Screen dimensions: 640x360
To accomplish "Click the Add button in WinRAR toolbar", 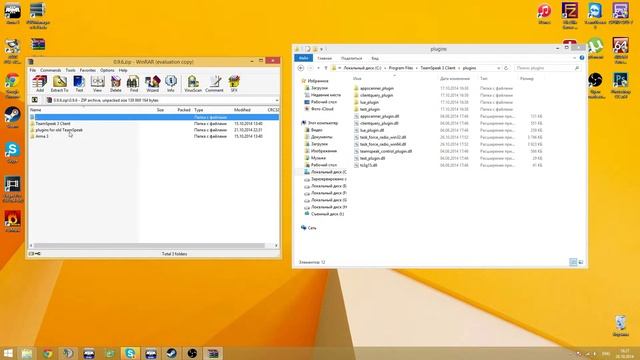I will pyautogui.click(x=40, y=84).
